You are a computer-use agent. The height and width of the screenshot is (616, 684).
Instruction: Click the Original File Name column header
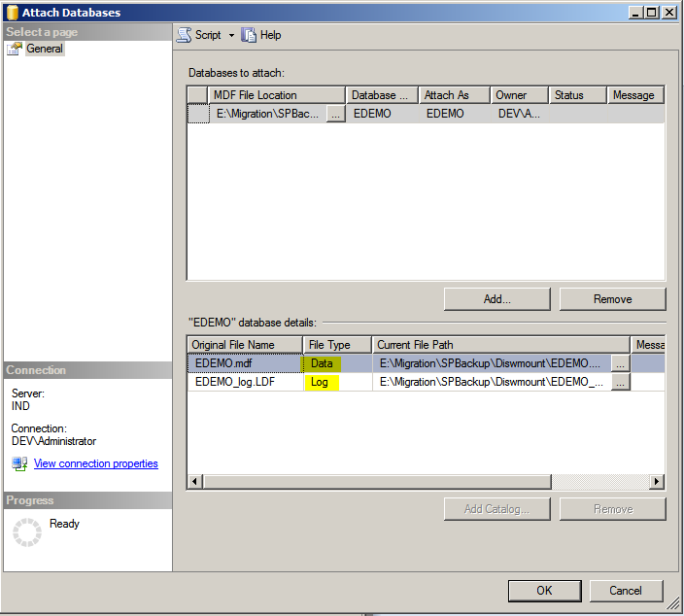click(245, 345)
